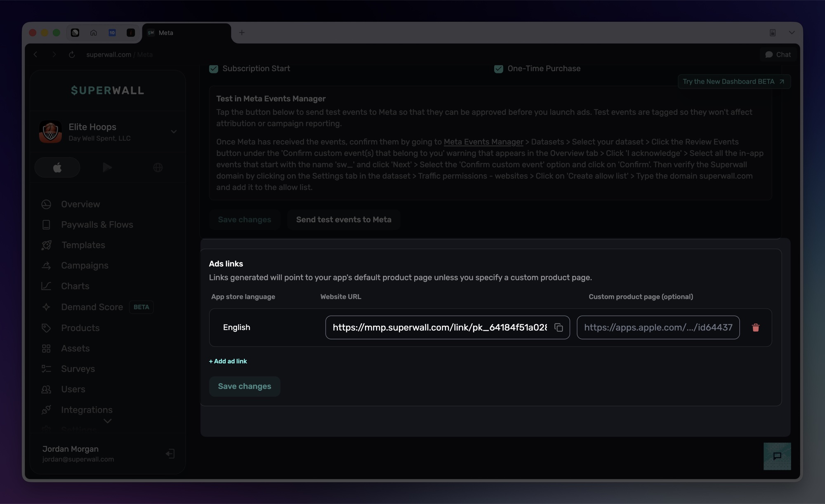Go to Overview in the sidebar
The width and height of the screenshot is (825, 504).
click(x=80, y=204)
